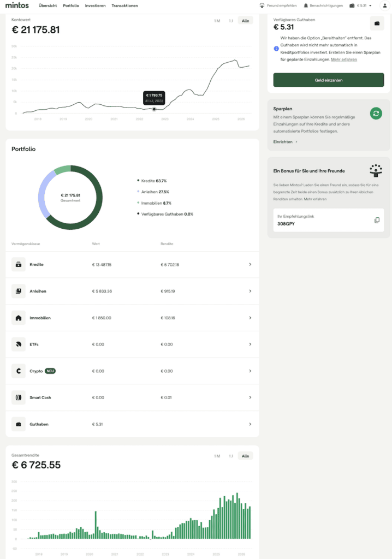Viewport: 392px width, 559px height.
Task: Click the blue info icon
Action: (x=276, y=49)
